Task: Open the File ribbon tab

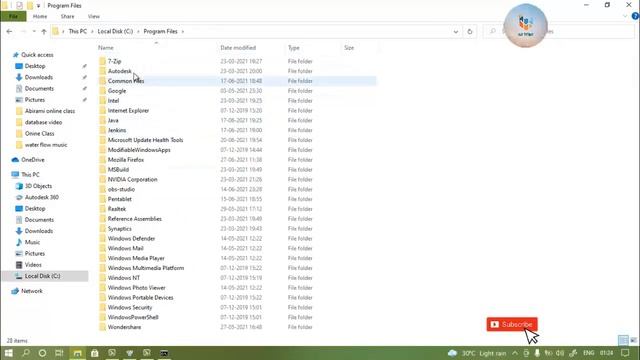Action: point(13,16)
